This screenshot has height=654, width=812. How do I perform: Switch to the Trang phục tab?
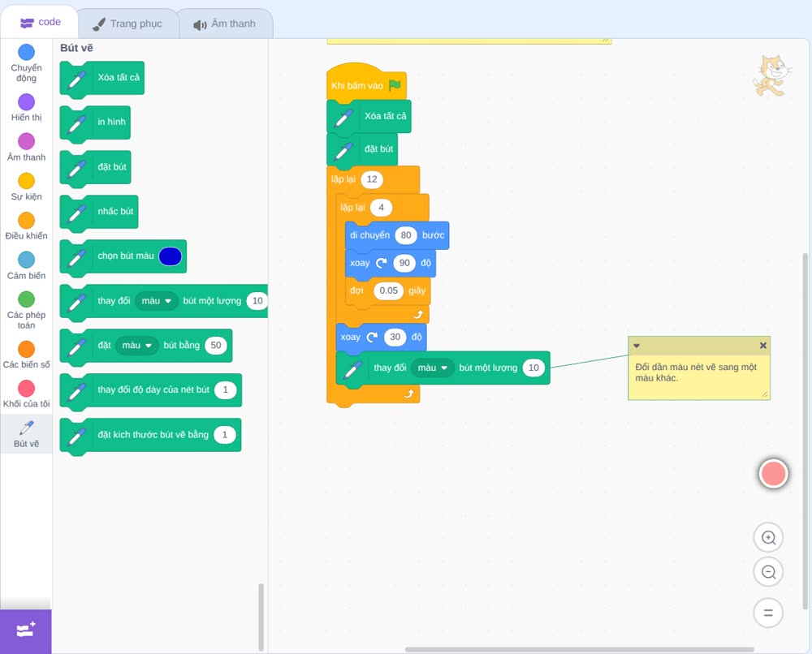pyautogui.click(x=127, y=24)
